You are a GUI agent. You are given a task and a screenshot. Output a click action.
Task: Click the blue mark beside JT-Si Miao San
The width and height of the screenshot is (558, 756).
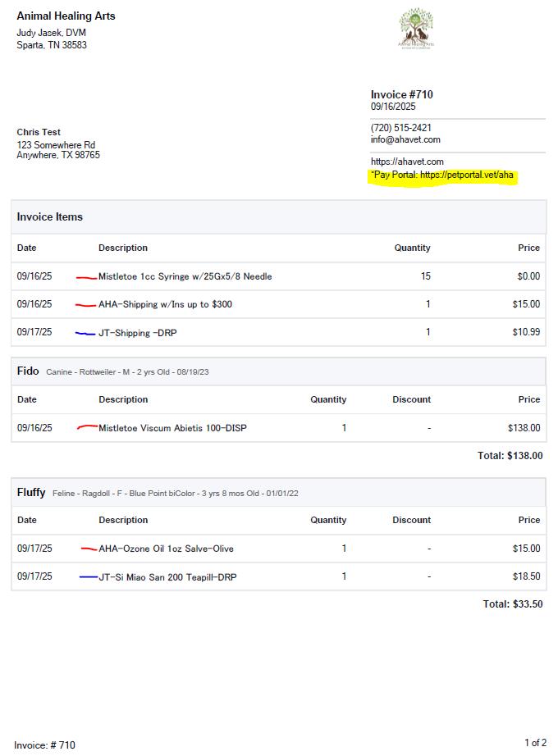click(x=89, y=577)
